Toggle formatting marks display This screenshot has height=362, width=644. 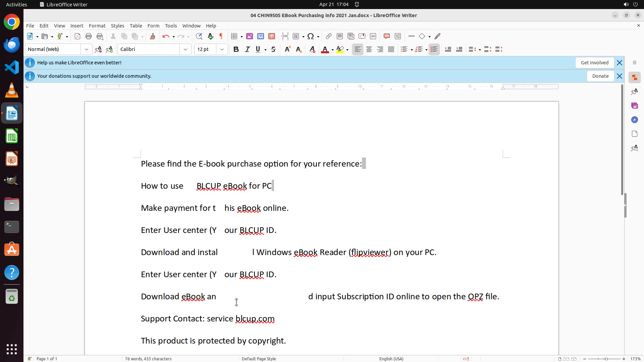click(221, 36)
